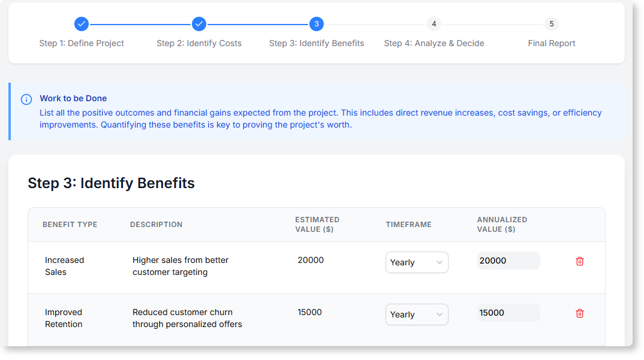Open Step 2: Identify Costs
This screenshot has width=644, height=360.
198,43
